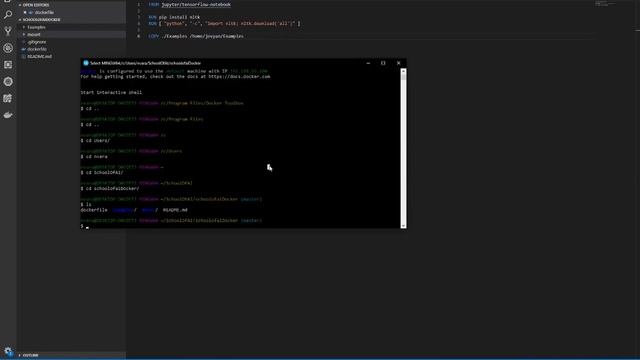Image resolution: width=640 pixels, height=360 pixels.
Task: Click the editor minimap
Action: (x=605, y=4)
